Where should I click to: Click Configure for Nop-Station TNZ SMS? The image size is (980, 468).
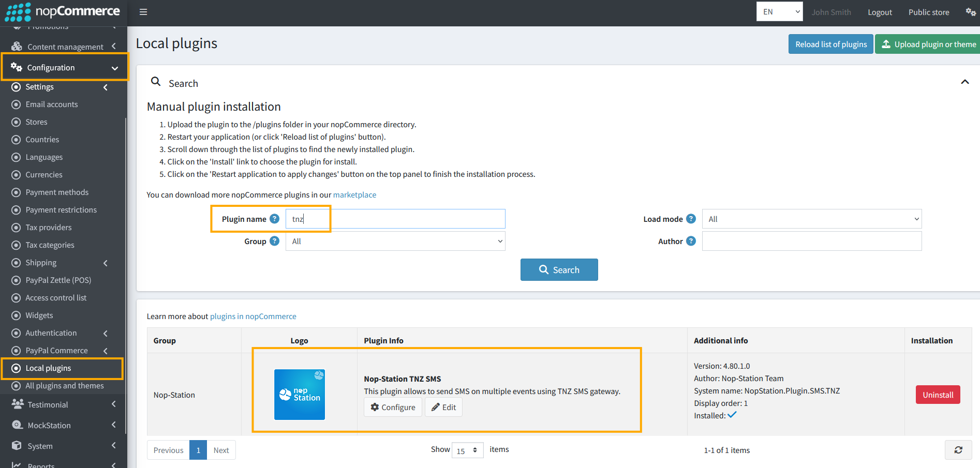[x=393, y=407]
